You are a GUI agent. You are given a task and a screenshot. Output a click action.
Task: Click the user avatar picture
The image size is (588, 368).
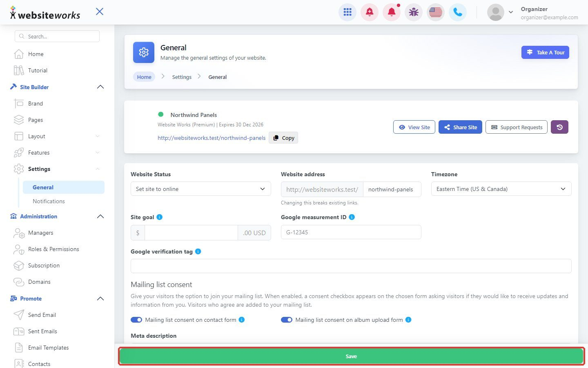coord(496,12)
